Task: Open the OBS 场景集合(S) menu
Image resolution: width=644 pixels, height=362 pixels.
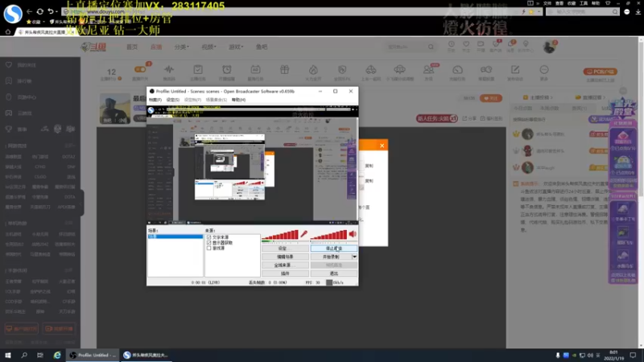Action: tap(216, 100)
